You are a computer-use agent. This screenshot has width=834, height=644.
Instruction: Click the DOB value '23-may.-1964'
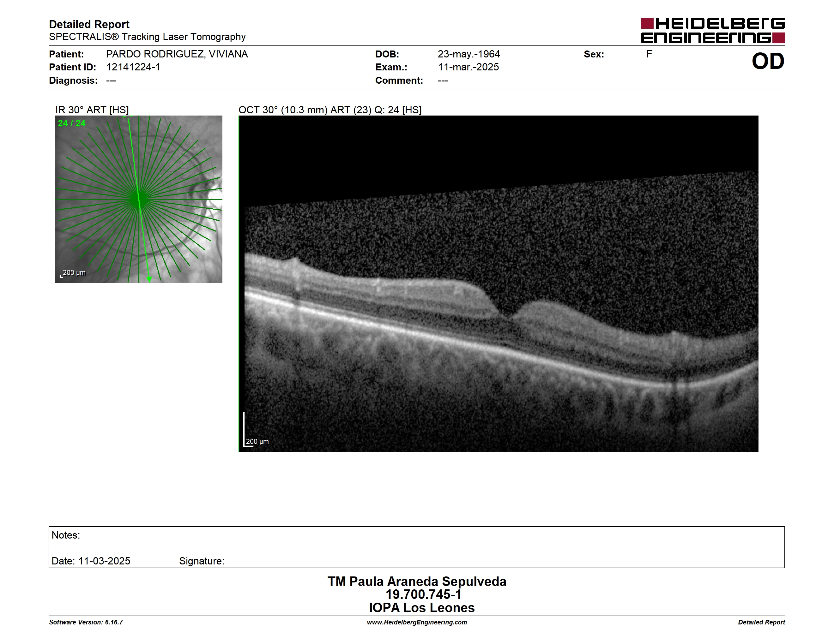(x=468, y=54)
